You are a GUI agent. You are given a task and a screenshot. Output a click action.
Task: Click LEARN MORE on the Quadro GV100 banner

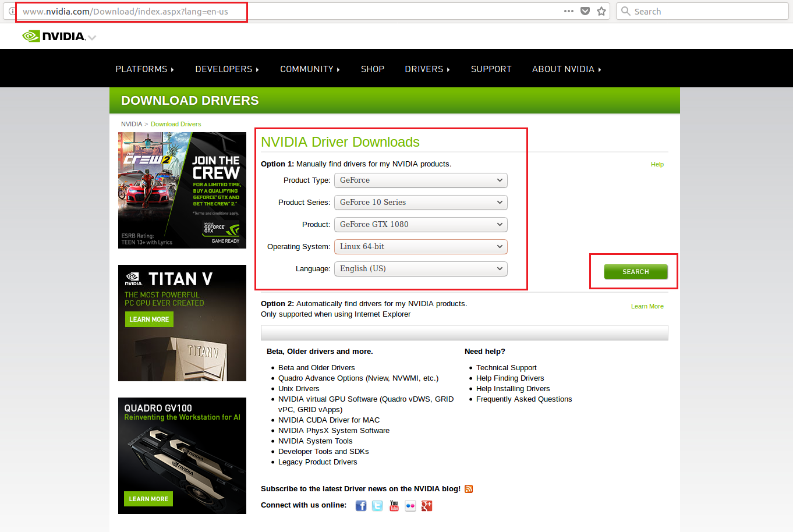coord(148,499)
